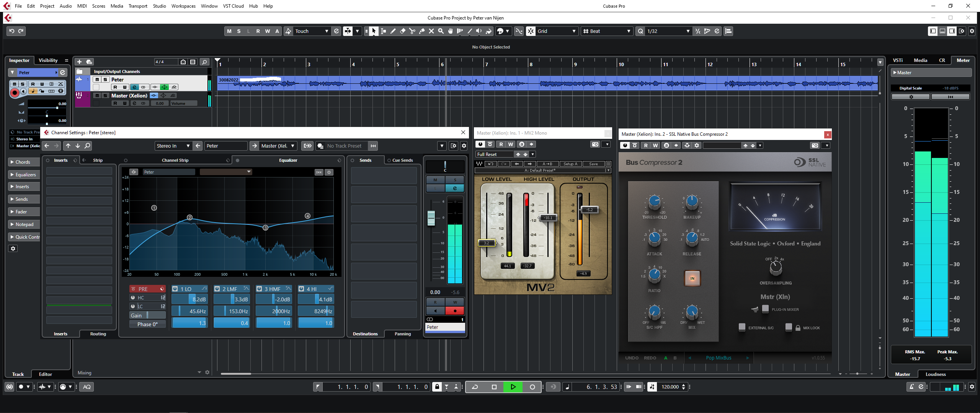
Task: Select the Comp hand tool
Action: pos(450,31)
